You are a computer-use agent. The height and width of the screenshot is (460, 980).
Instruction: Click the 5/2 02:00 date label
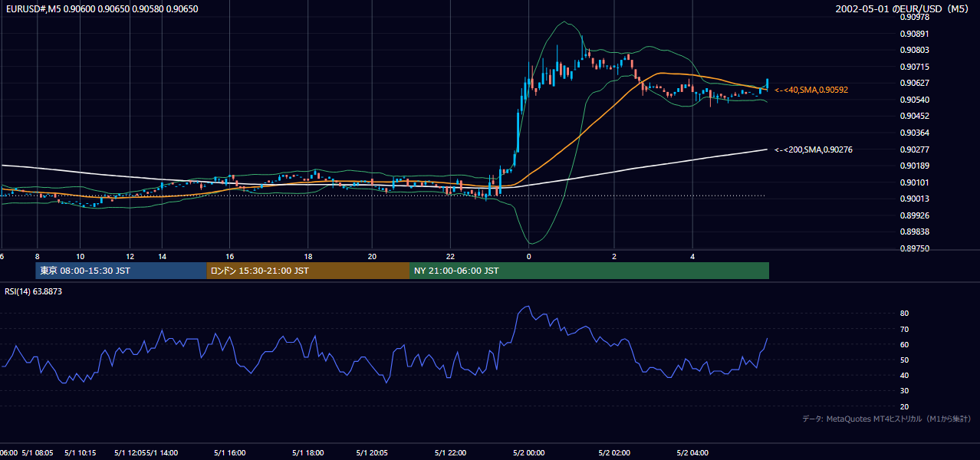[614, 452]
